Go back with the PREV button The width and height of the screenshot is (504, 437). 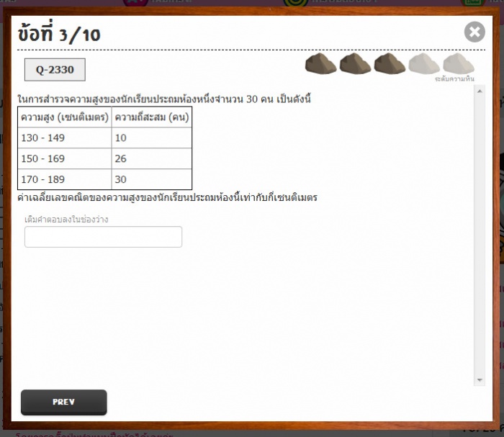(x=63, y=402)
